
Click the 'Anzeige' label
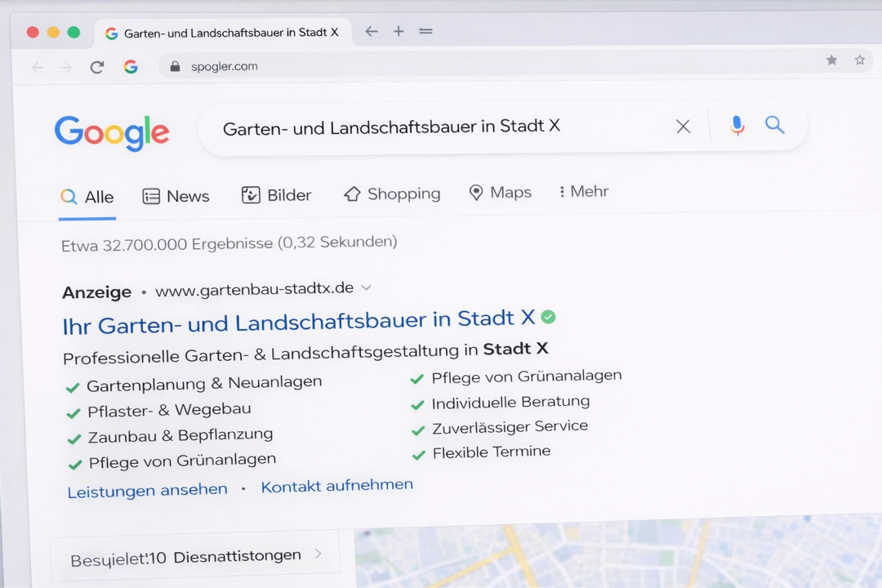96,292
